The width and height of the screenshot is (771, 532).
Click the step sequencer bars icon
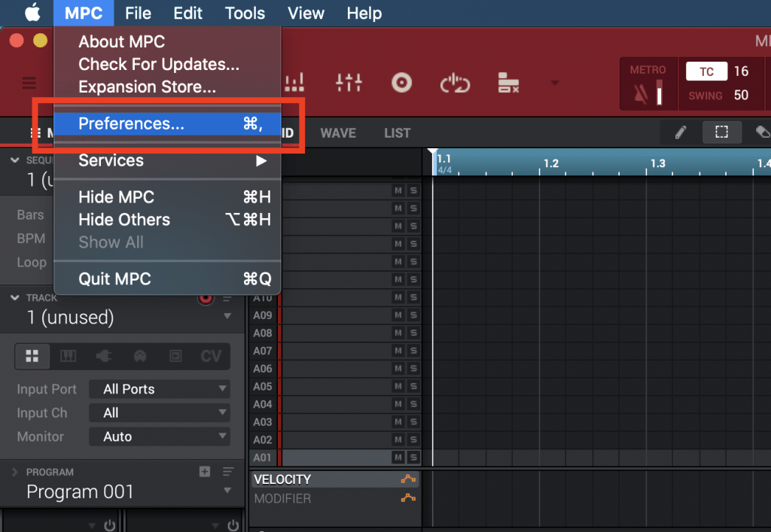(x=294, y=83)
